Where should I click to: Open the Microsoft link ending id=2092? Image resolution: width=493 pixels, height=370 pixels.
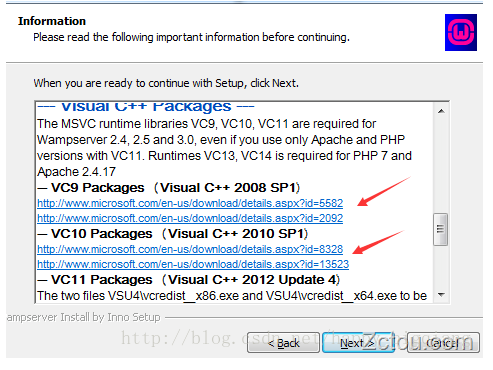190,218
